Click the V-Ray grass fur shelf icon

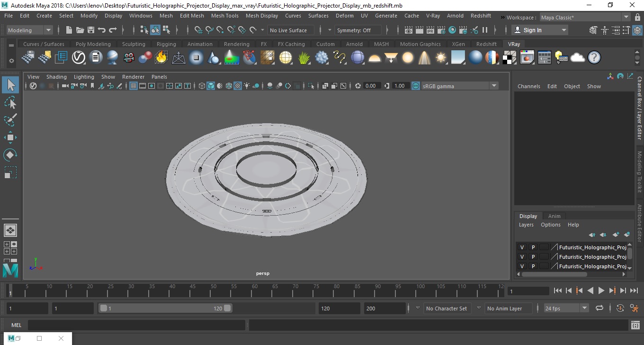(x=304, y=58)
